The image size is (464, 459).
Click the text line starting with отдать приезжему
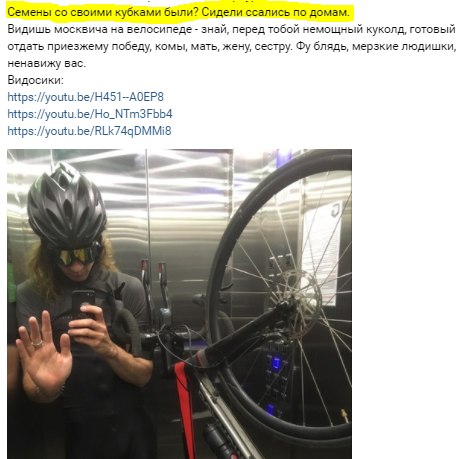pyautogui.click(x=232, y=46)
